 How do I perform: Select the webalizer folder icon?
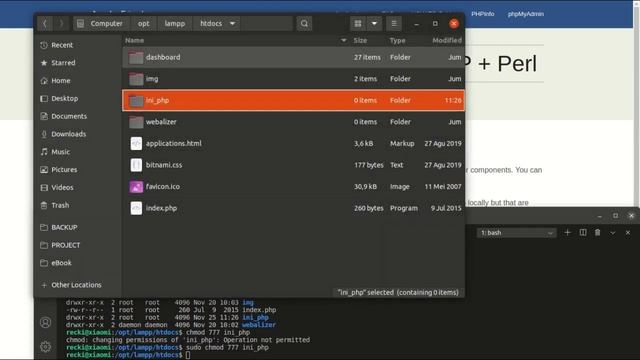(x=136, y=122)
